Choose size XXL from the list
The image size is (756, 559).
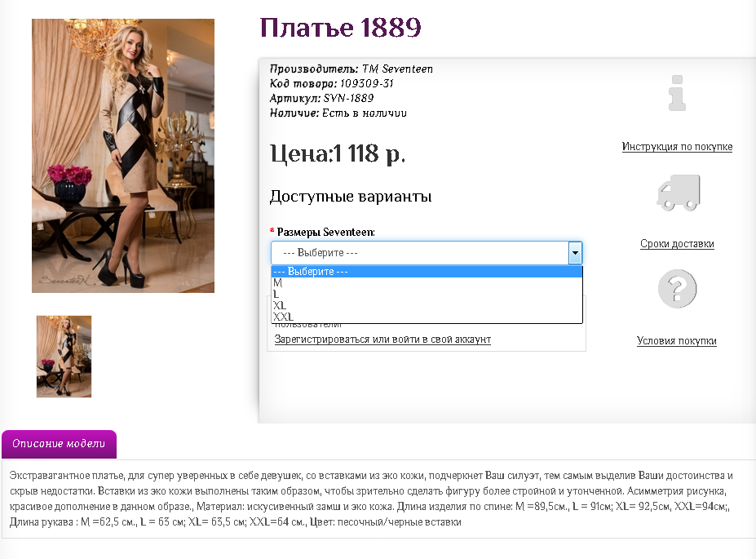click(x=427, y=317)
